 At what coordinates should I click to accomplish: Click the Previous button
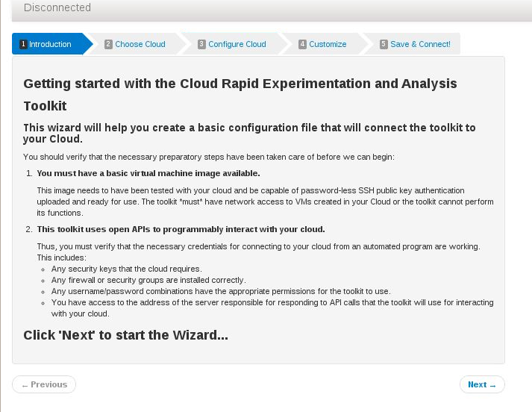44,384
